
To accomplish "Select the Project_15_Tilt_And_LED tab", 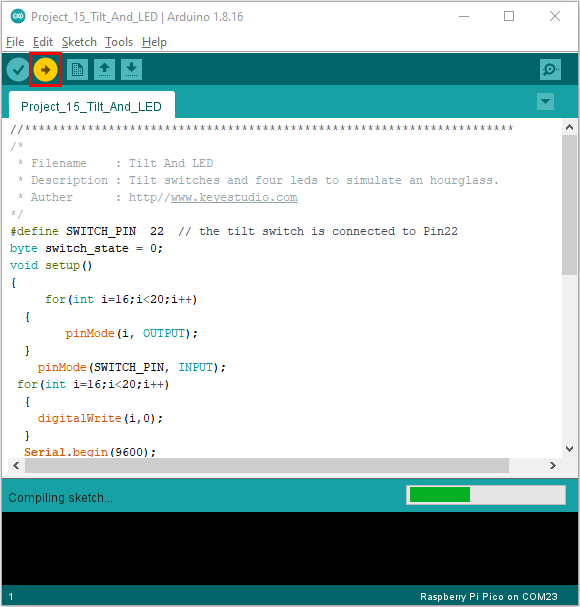I will 91,105.
